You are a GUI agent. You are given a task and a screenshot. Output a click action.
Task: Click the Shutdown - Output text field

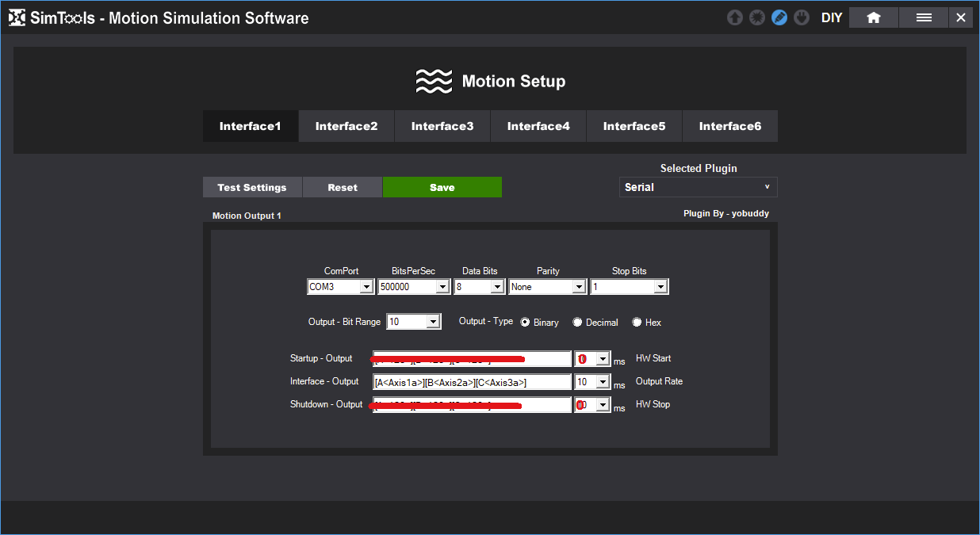tap(472, 405)
